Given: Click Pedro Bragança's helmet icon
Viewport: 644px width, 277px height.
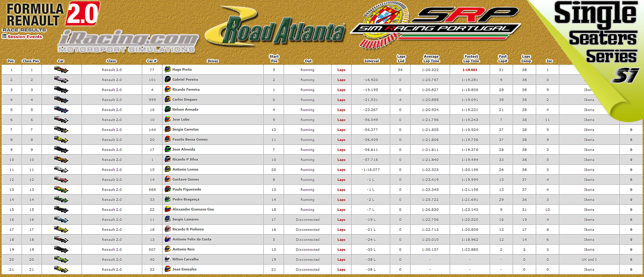Looking at the screenshot, I should (168, 199).
